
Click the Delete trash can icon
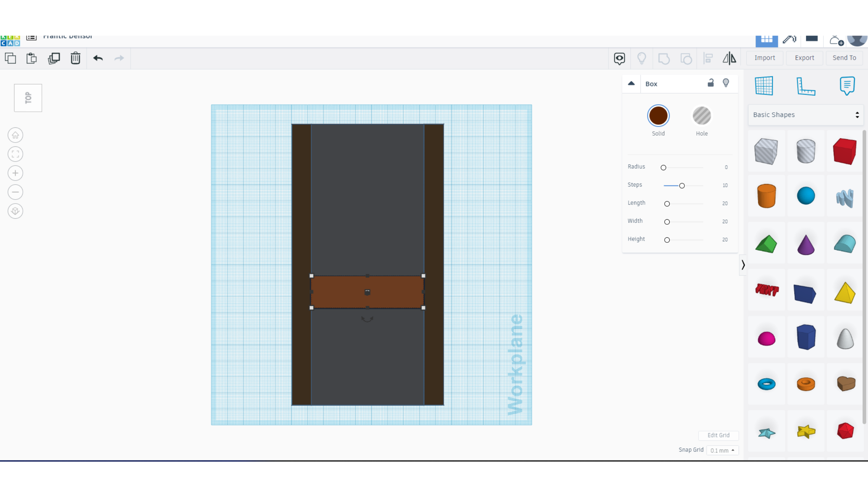pos(75,58)
